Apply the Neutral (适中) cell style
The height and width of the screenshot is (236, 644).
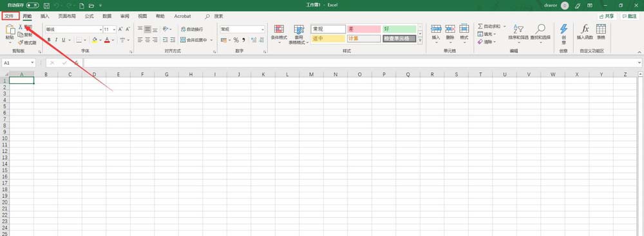(328, 39)
